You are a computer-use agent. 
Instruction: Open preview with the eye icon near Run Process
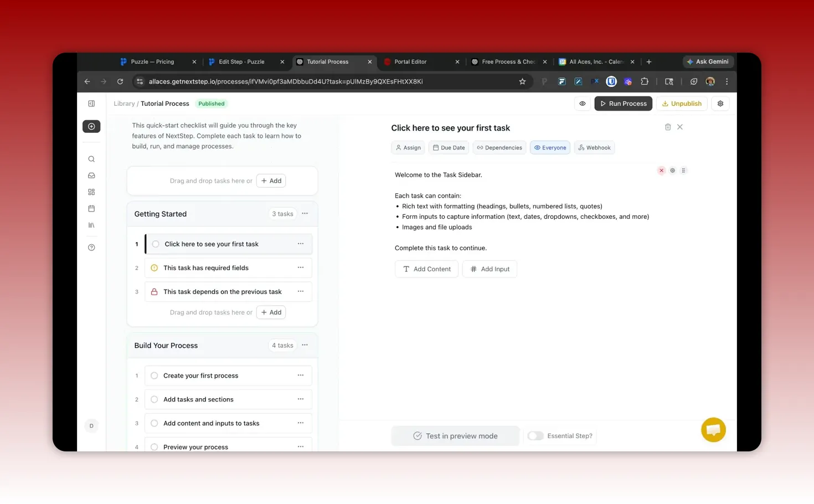582,104
